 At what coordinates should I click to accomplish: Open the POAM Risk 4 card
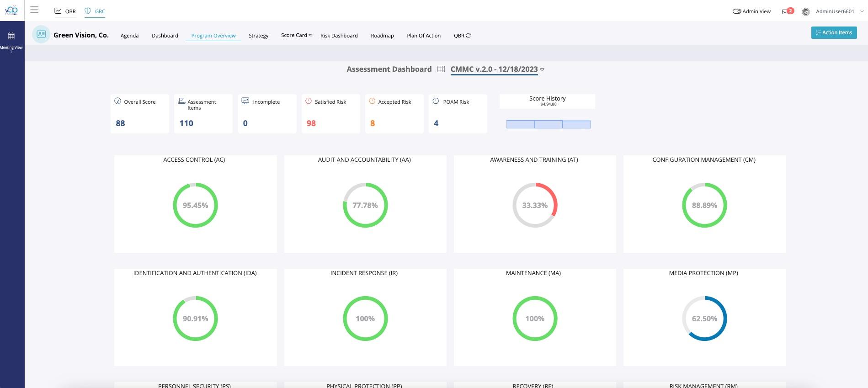tap(458, 114)
